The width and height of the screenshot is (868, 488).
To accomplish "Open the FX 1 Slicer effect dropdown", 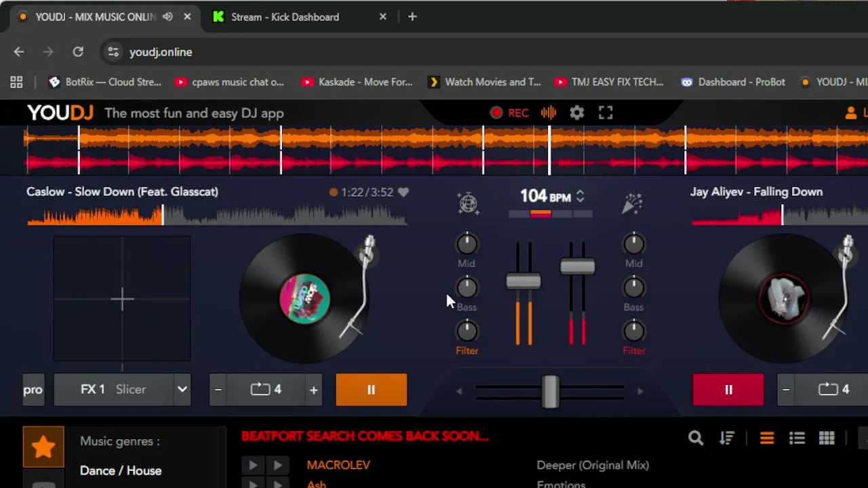I will (x=182, y=390).
